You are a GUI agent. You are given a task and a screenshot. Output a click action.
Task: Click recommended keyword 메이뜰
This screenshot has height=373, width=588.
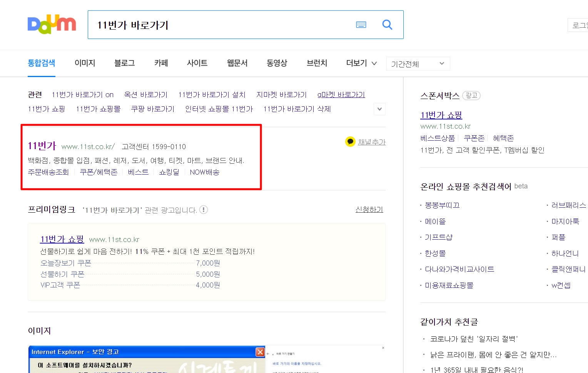point(435,221)
